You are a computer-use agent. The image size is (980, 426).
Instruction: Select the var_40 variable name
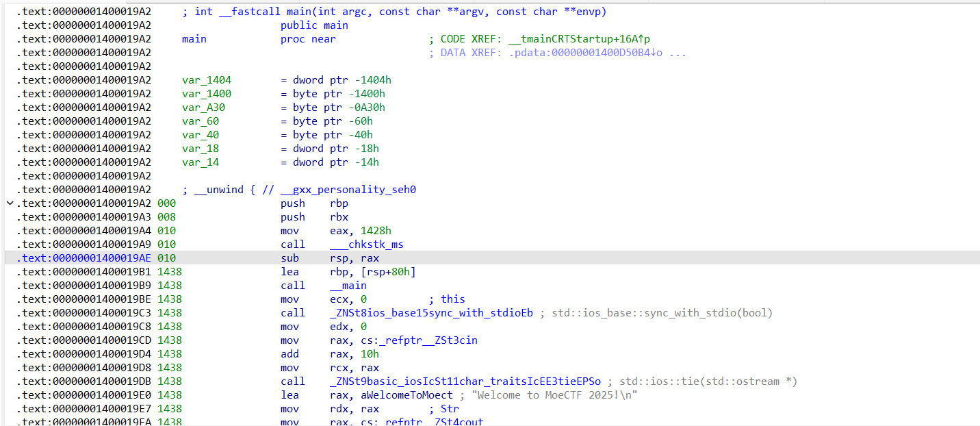click(201, 135)
